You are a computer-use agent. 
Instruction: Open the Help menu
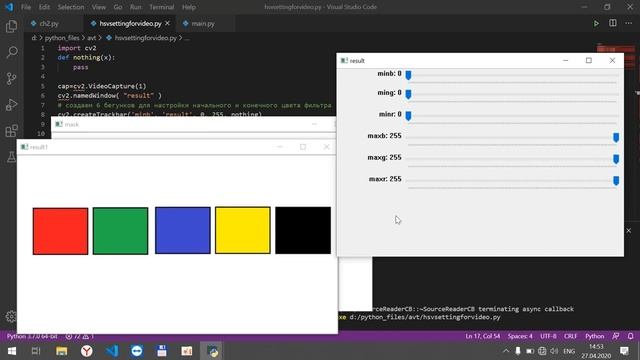tap(189, 7)
